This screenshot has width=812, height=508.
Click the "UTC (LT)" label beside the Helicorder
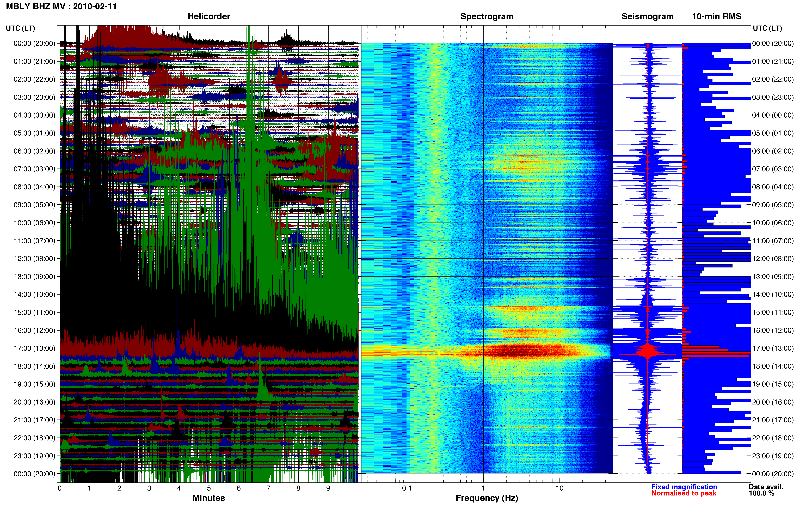click(21, 28)
